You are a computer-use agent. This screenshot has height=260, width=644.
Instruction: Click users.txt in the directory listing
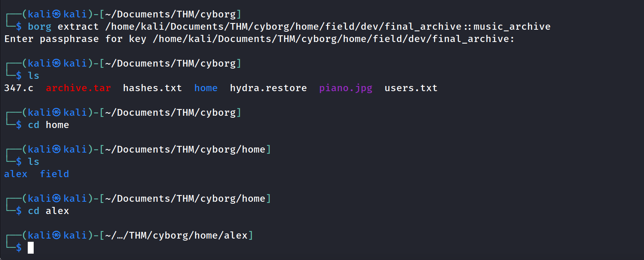[411, 88]
